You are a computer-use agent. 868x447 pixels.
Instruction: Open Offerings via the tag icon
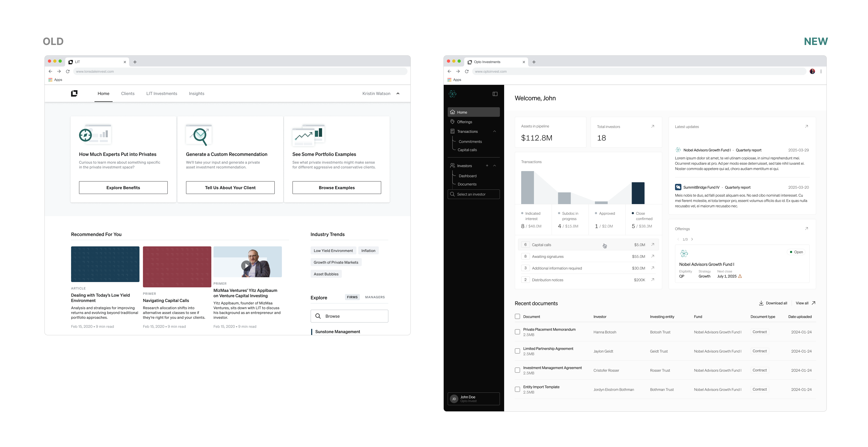point(452,122)
